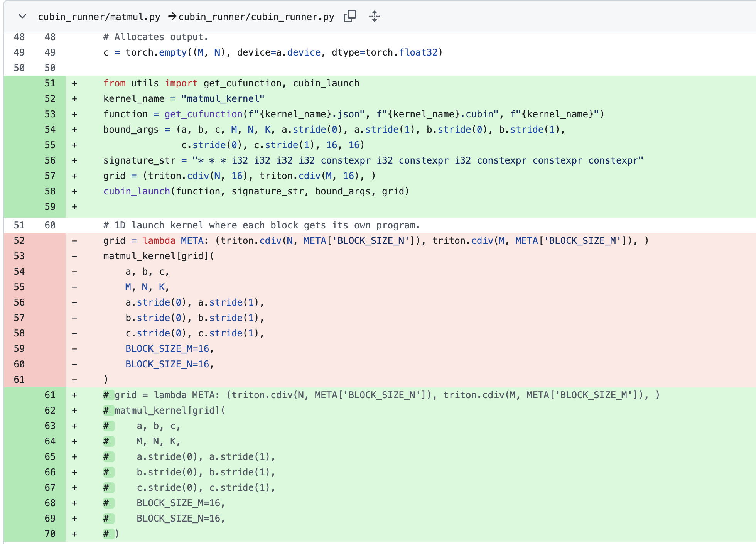The image size is (756, 544).
Task: Click the renamed file path cubin_runner/cubin_runner.py
Action: 256,17
